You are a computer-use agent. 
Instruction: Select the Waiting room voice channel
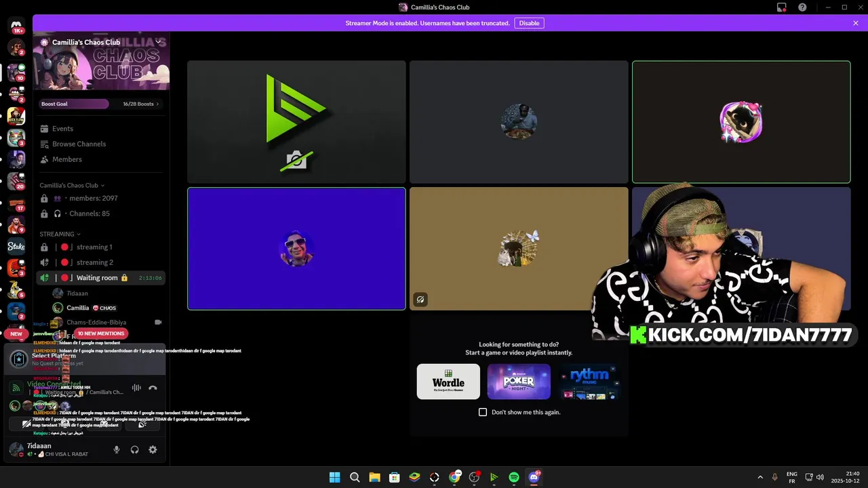[x=101, y=278]
